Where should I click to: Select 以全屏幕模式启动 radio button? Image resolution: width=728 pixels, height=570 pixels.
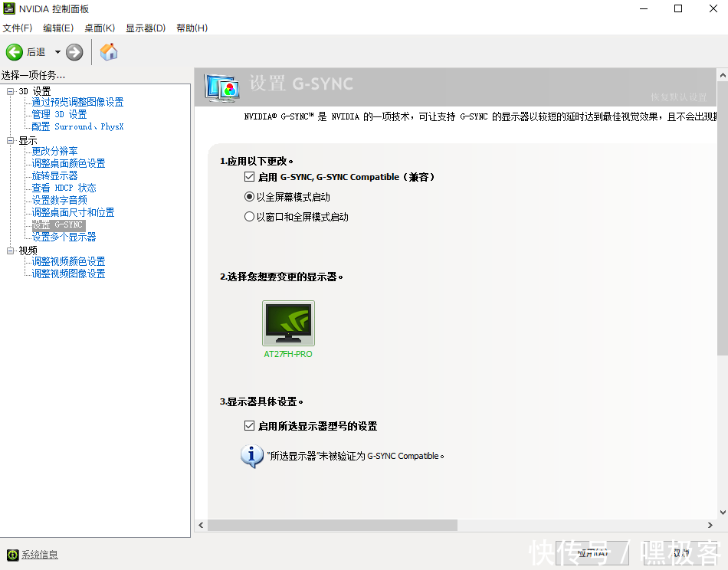pyautogui.click(x=249, y=197)
